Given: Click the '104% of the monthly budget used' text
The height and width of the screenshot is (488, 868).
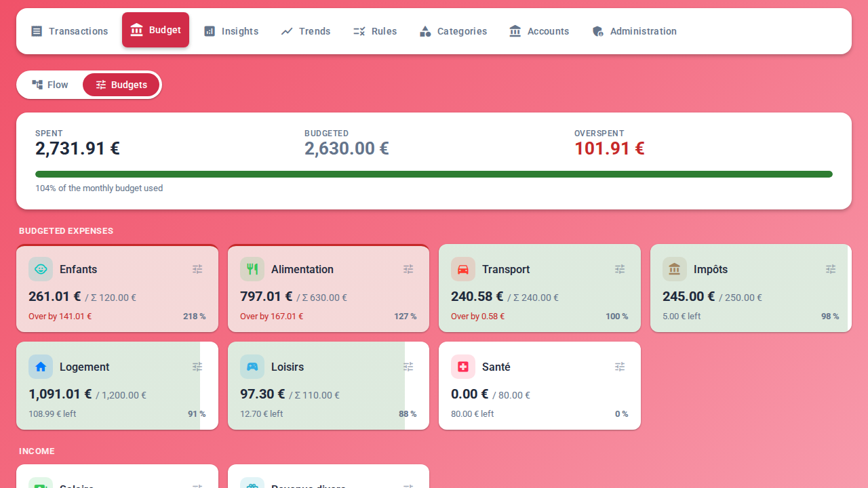Looking at the screenshot, I should pyautogui.click(x=99, y=188).
